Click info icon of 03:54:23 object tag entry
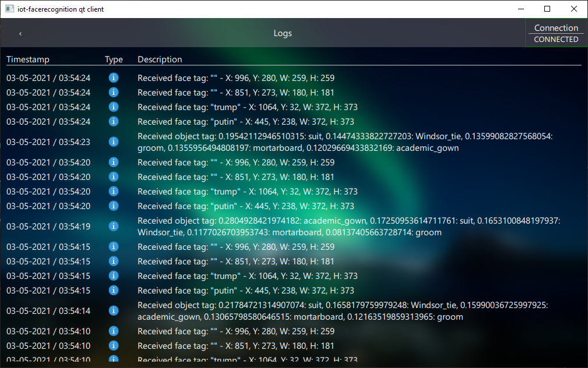Viewport: 588px width, 368px height. (x=114, y=142)
